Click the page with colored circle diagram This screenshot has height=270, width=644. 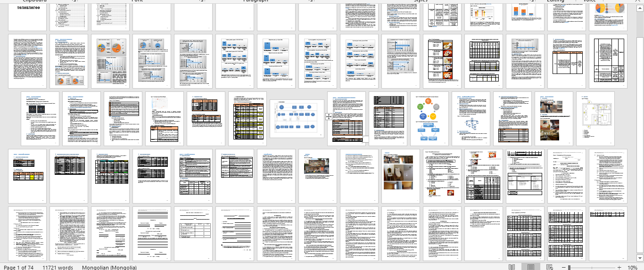[x=429, y=119]
